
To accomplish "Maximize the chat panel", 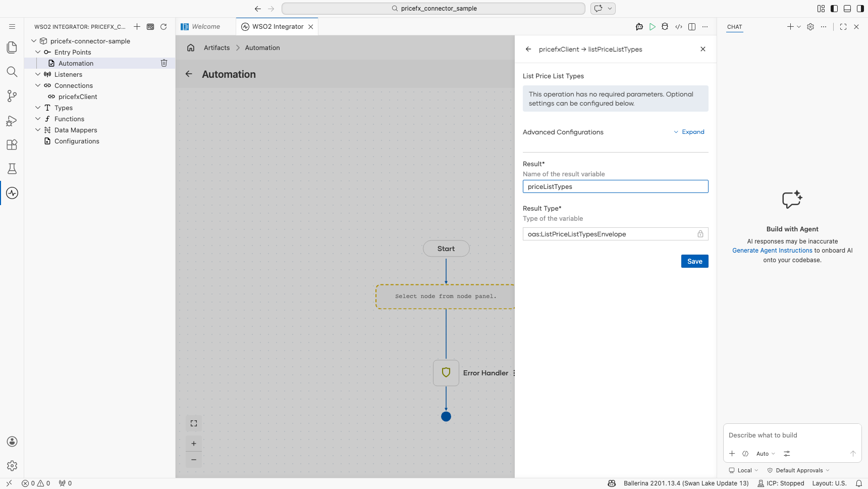I will coord(843,27).
